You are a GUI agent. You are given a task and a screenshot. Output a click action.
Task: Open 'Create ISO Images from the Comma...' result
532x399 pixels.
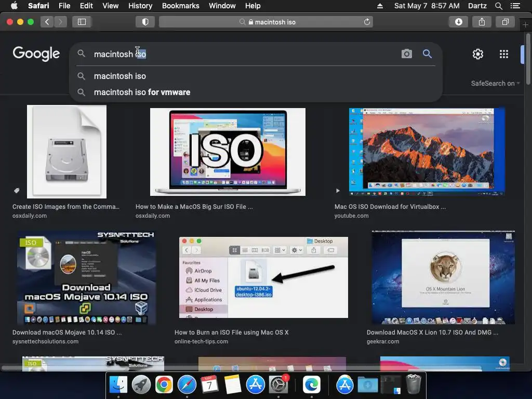(x=66, y=207)
